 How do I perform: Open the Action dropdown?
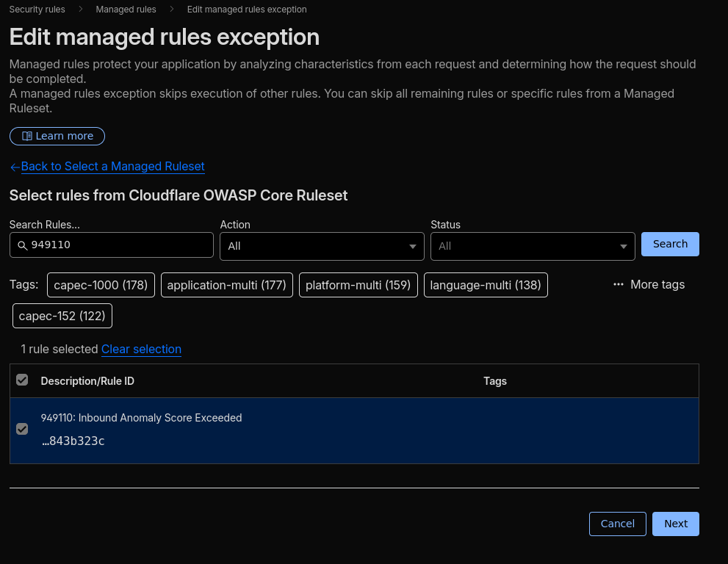coord(322,246)
